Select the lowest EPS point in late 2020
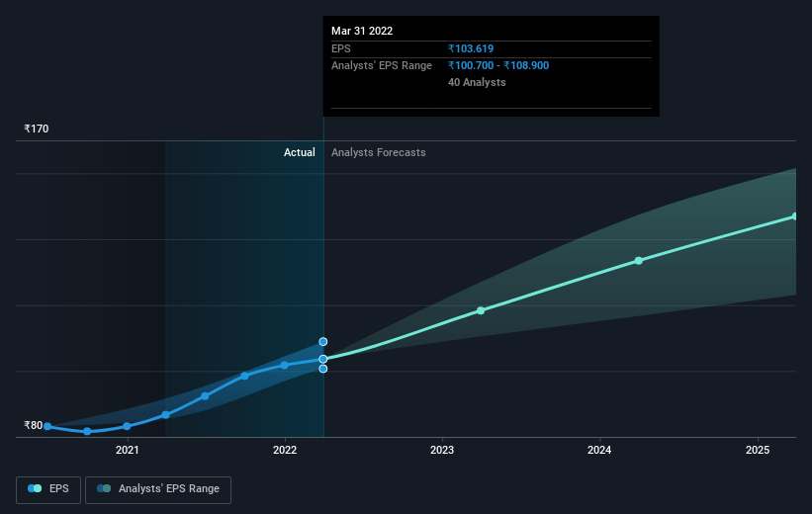812x514 pixels. (87, 431)
